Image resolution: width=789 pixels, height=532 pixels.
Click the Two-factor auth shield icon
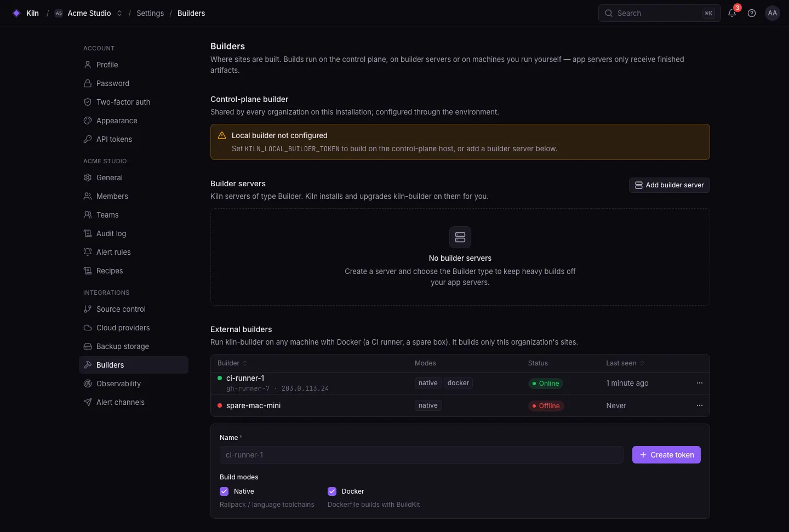(x=88, y=102)
